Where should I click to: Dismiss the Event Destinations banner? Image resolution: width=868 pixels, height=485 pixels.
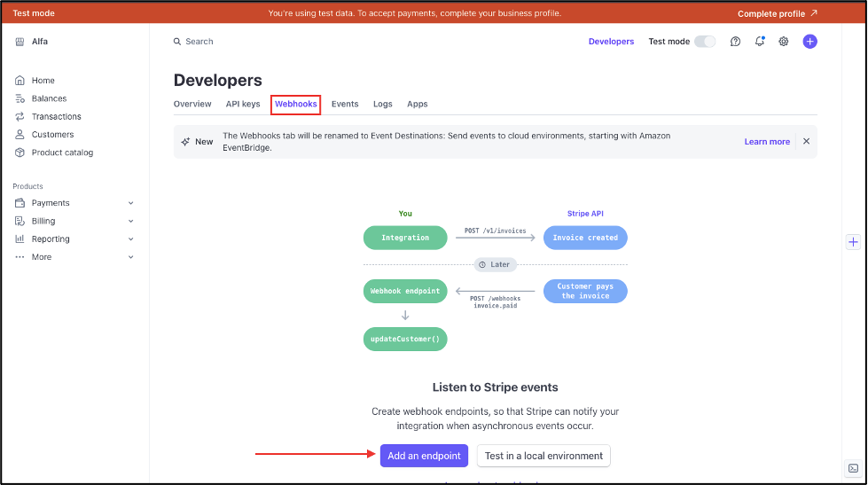click(x=807, y=141)
